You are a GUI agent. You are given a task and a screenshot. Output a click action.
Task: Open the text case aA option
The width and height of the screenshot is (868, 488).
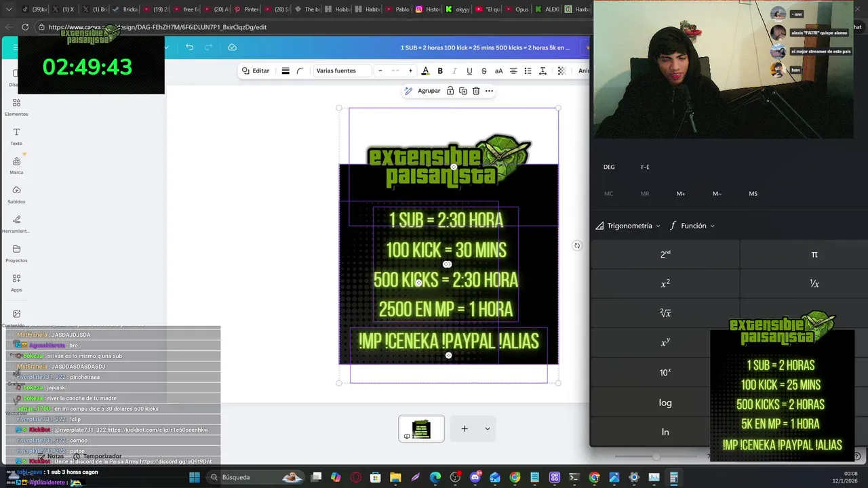pos(498,71)
